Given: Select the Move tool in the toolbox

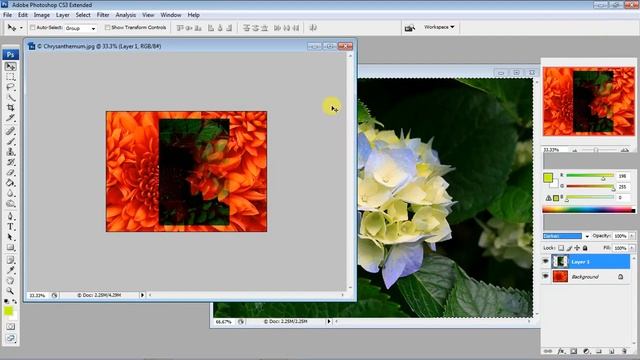Looking at the screenshot, I should pyautogui.click(x=11, y=67).
